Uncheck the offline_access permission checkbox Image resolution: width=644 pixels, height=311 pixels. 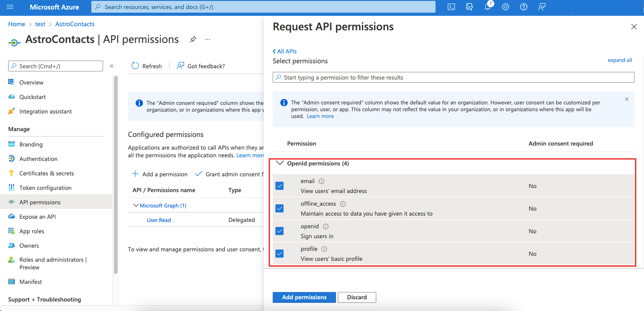tap(279, 208)
